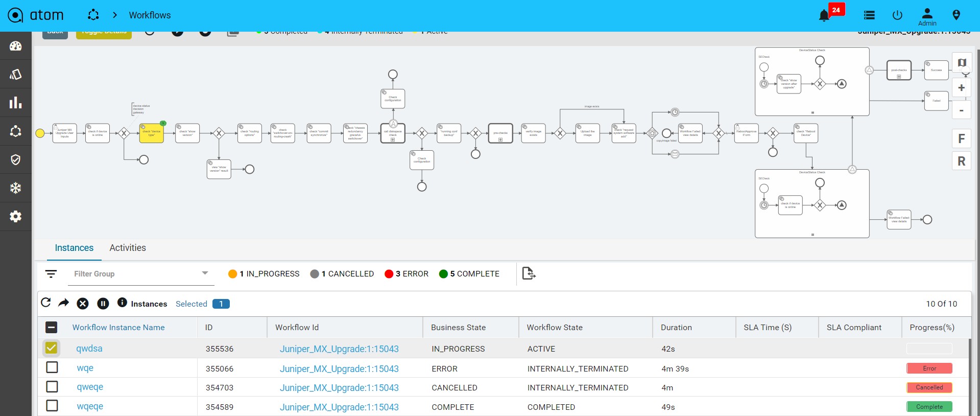This screenshot has height=416, width=980.
Task: Open the notifications bell with 24 alerts
Action: [x=824, y=16]
